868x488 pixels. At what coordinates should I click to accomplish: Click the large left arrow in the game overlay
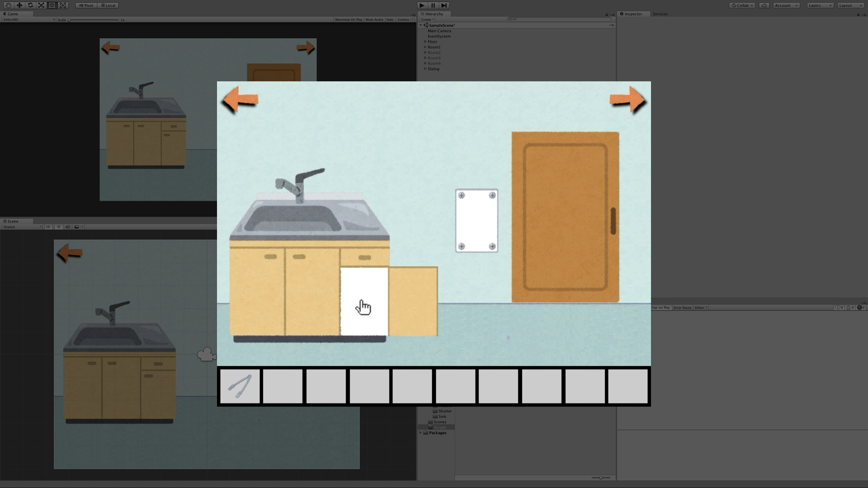point(239,101)
